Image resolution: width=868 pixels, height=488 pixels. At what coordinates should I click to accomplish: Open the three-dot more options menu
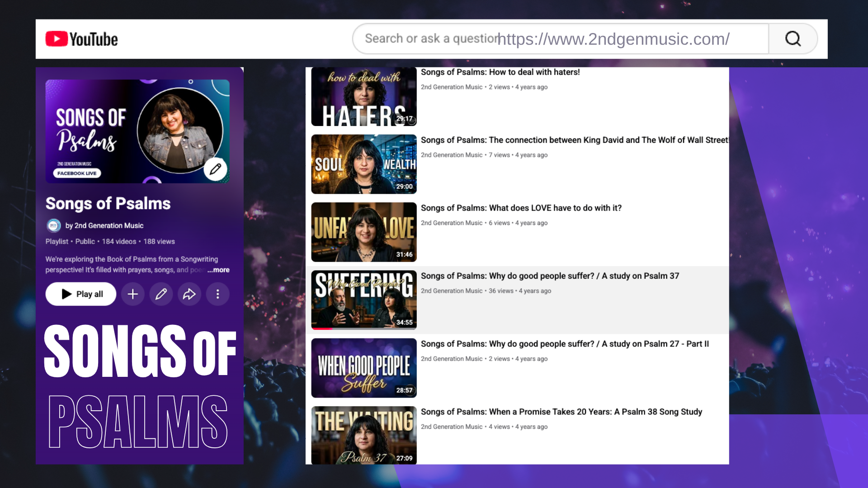pos(218,294)
